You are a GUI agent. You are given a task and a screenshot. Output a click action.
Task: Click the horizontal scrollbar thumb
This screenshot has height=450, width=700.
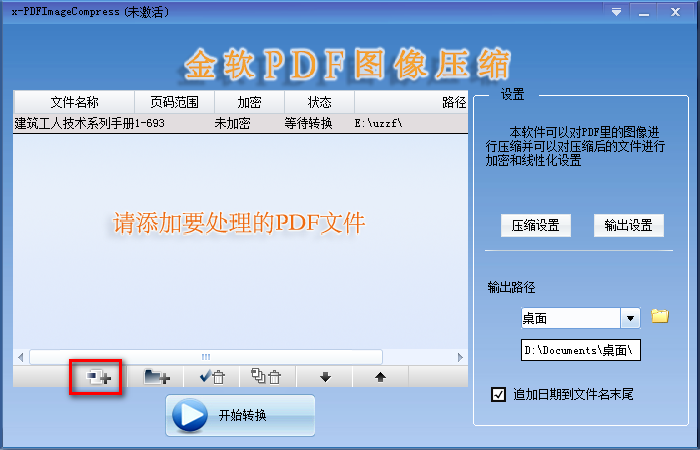click(206, 357)
